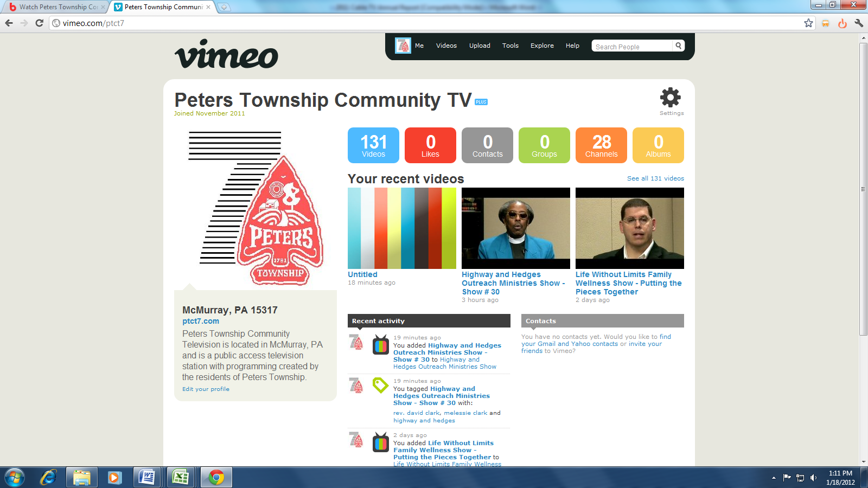Image resolution: width=868 pixels, height=488 pixels.
Task: Bookmark this page with the star icon
Action: point(808,23)
